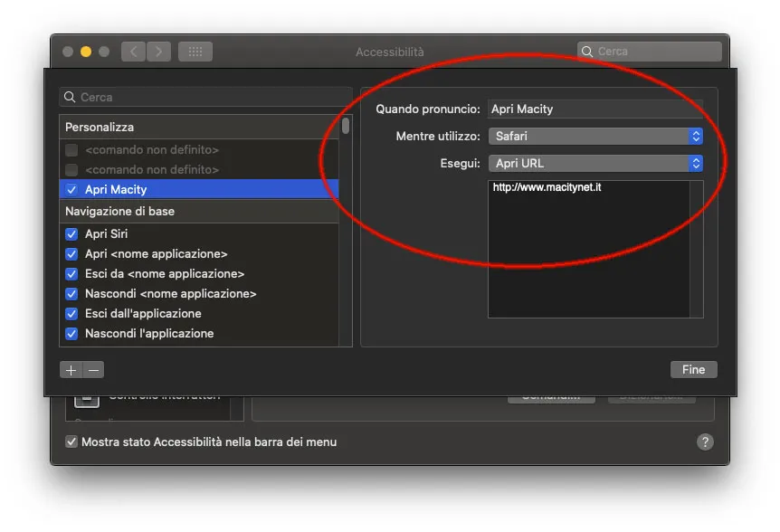Viewport: 780px width, 532px height.
Task: Uncheck Esci dall'applicazione
Action: tap(71, 313)
